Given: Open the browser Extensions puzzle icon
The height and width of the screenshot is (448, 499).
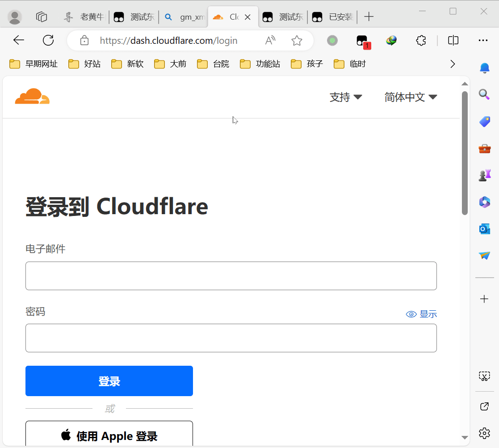Looking at the screenshot, I should (420, 41).
